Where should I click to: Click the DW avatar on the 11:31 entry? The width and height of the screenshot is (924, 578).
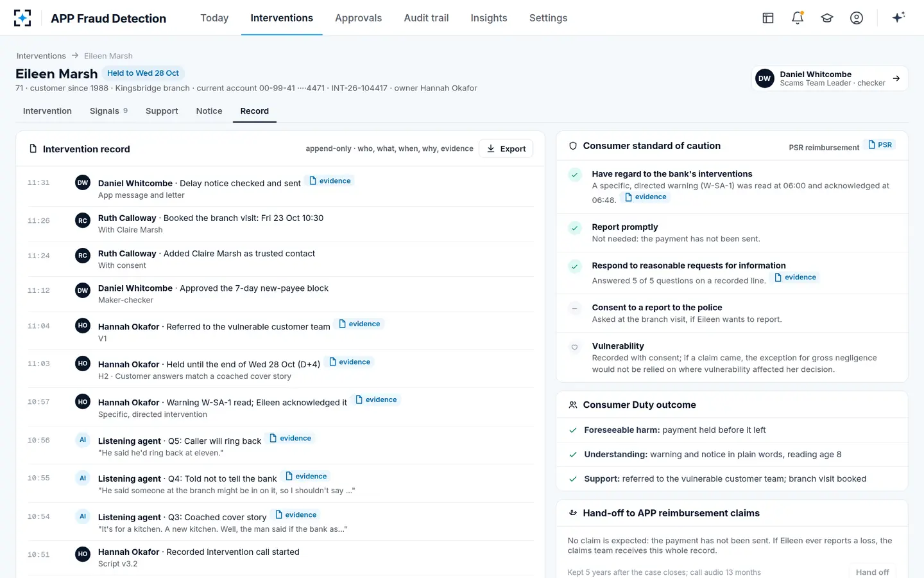click(x=83, y=182)
